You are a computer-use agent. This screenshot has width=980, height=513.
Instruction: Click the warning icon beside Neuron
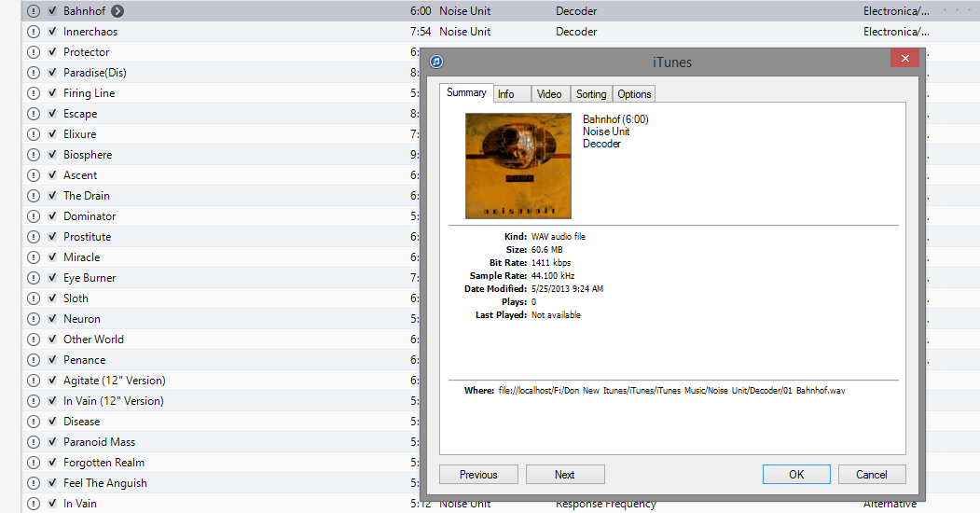click(34, 319)
